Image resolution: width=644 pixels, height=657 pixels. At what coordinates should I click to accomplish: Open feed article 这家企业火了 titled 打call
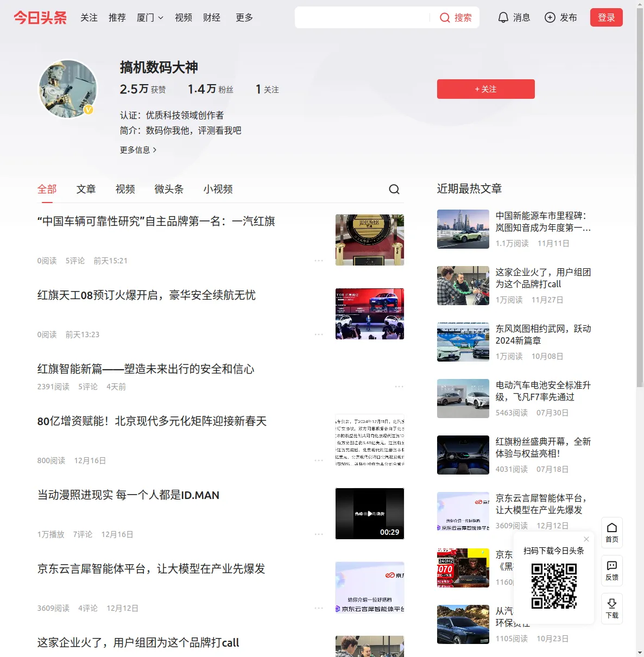tap(138, 643)
